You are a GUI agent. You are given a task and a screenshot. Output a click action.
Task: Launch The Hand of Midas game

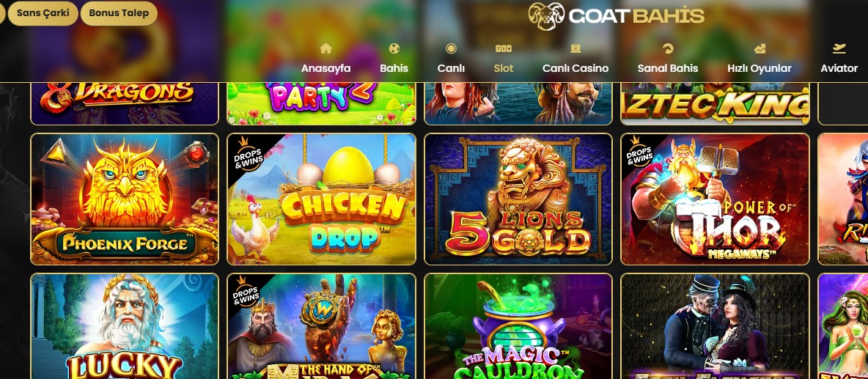pyautogui.click(x=321, y=326)
